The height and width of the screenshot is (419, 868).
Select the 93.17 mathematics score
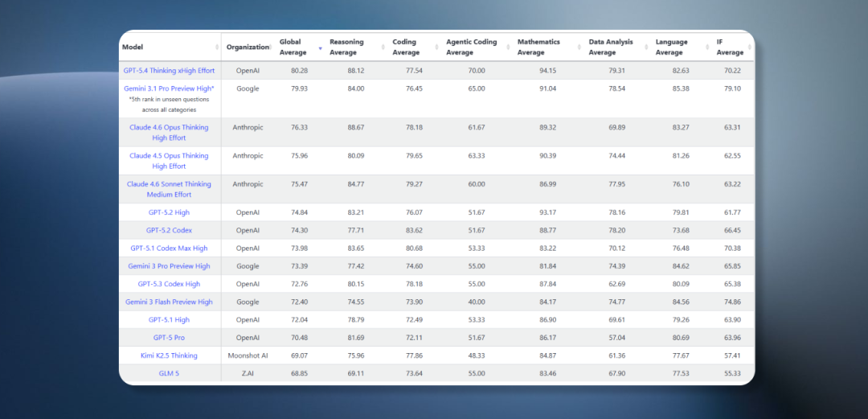click(547, 212)
